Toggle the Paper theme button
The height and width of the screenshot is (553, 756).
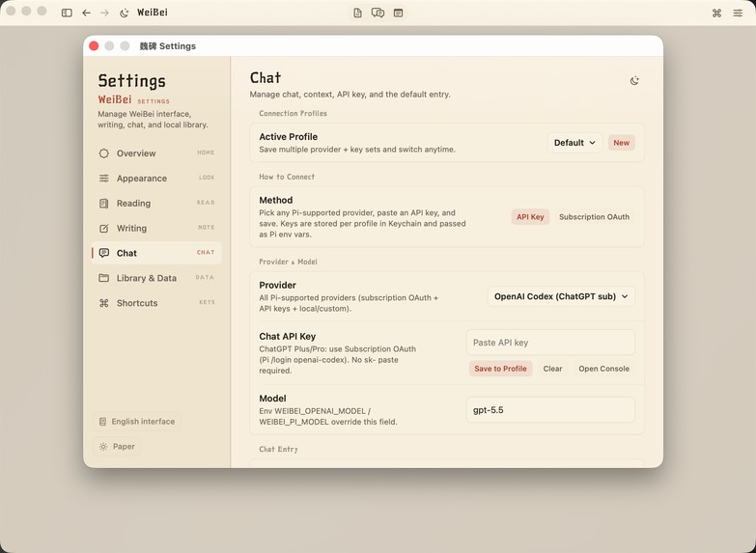tap(117, 447)
